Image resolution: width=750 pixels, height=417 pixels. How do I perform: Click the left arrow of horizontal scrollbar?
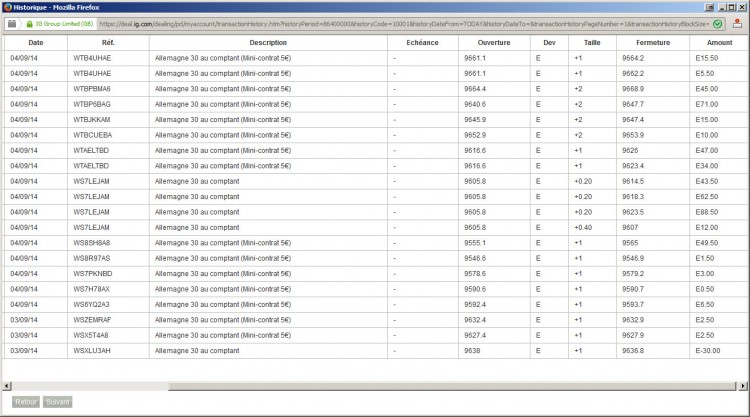[x=7, y=386]
